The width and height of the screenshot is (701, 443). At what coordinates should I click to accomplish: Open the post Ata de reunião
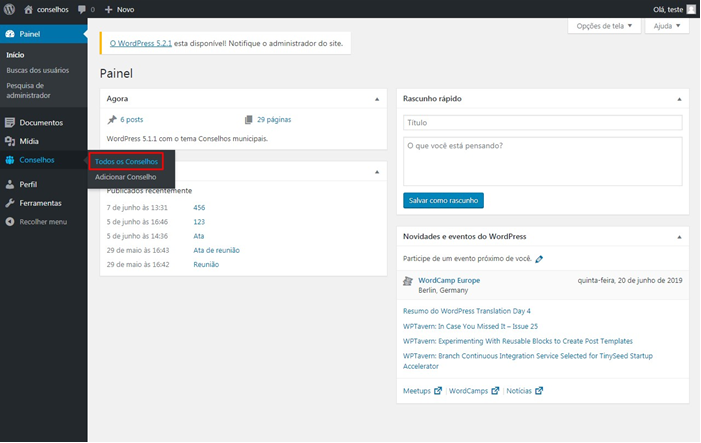tap(216, 250)
